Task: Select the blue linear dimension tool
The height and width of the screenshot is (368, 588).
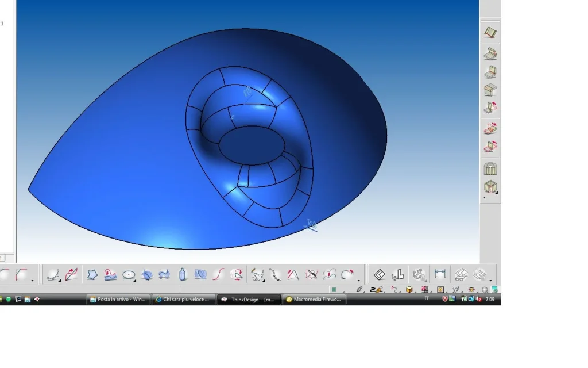Action: [x=440, y=274]
